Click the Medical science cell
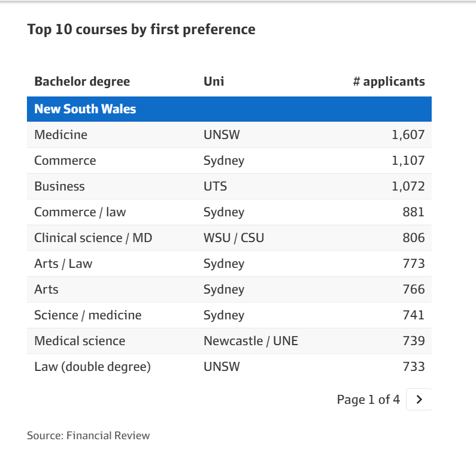Image resolution: width=476 pixels, height=459 pixels. 80,341
